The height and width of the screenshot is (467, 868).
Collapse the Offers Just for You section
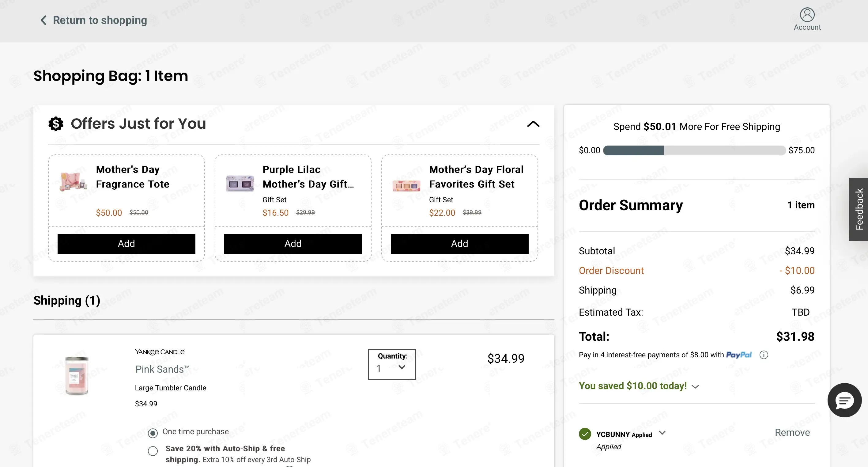[533, 124]
